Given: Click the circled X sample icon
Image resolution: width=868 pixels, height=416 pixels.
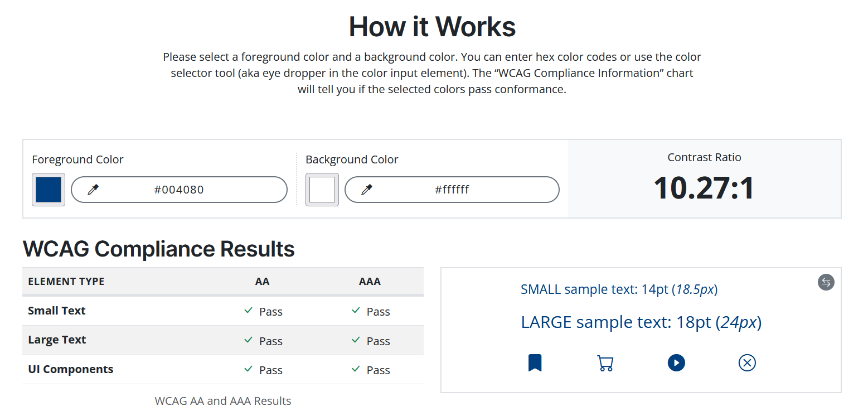Looking at the screenshot, I should (x=747, y=363).
